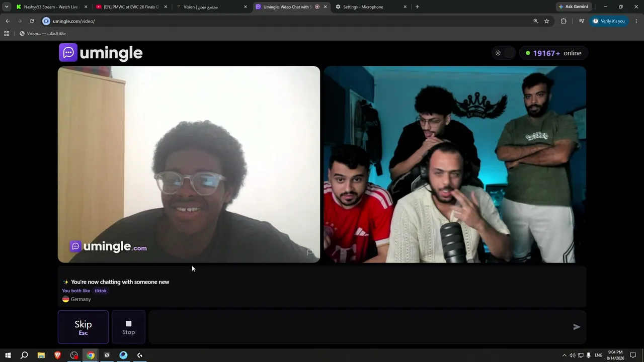
Task: Open the Windows Start menu
Action: pyautogui.click(x=8, y=355)
